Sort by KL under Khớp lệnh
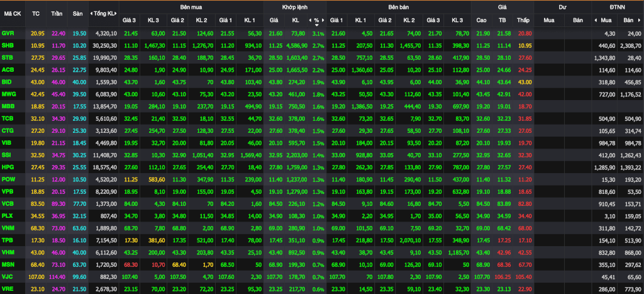 pyautogui.click(x=296, y=20)
